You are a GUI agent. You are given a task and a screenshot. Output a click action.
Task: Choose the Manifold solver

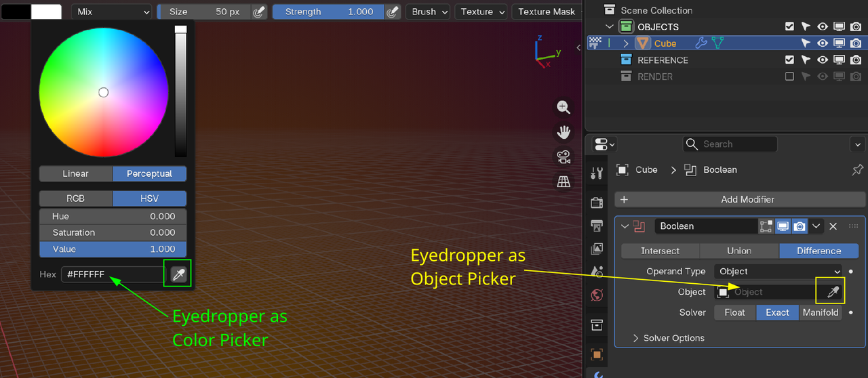coord(821,312)
